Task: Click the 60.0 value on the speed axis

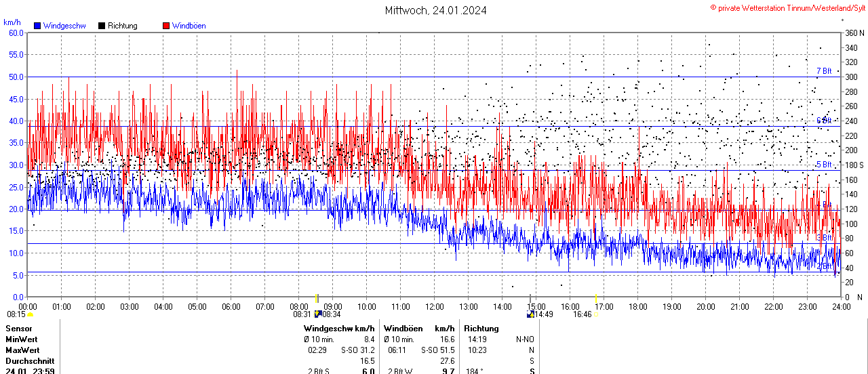Action: coord(16,33)
